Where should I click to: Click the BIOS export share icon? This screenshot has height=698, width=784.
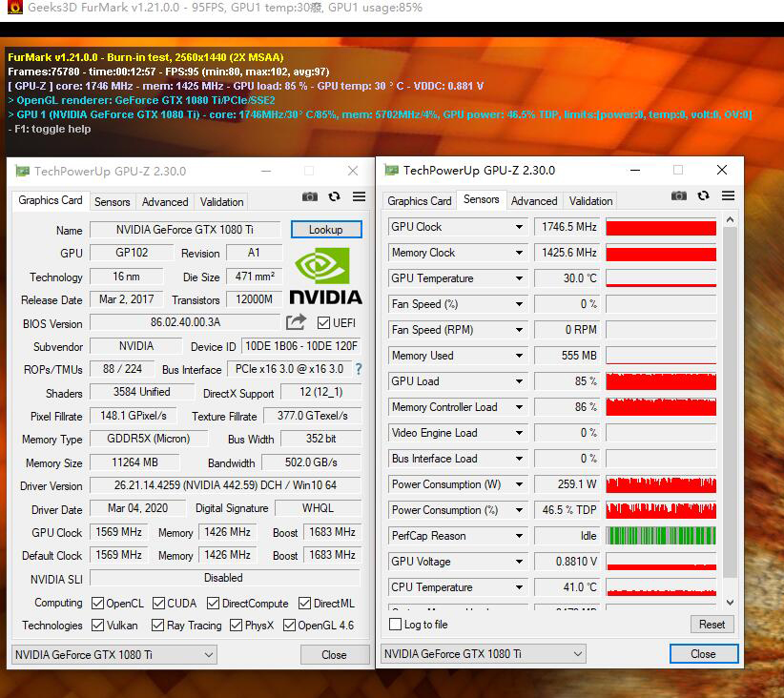tap(297, 322)
